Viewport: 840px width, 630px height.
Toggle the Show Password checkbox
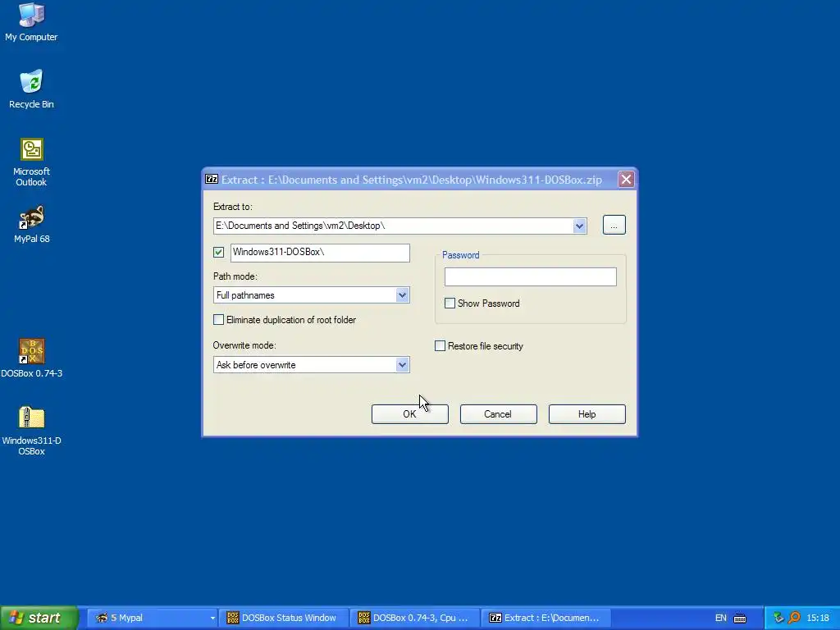click(450, 304)
